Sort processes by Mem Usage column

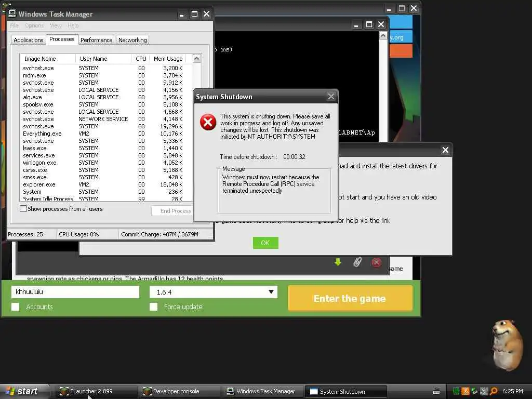point(168,58)
